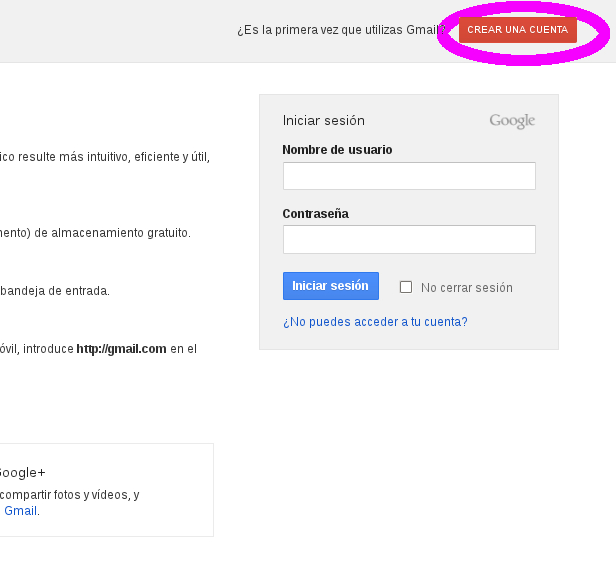The image size is (616, 578).
Task: Focus the Nombre de usuario field
Action: [409, 176]
